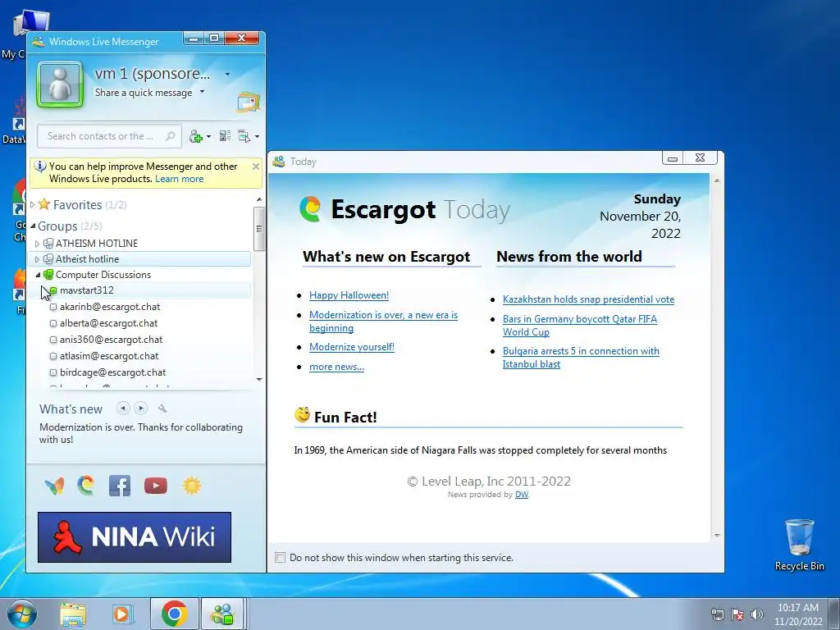The width and height of the screenshot is (840, 630).
Task: Open Kazakhstan snap presidential vote link
Action: click(x=588, y=299)
